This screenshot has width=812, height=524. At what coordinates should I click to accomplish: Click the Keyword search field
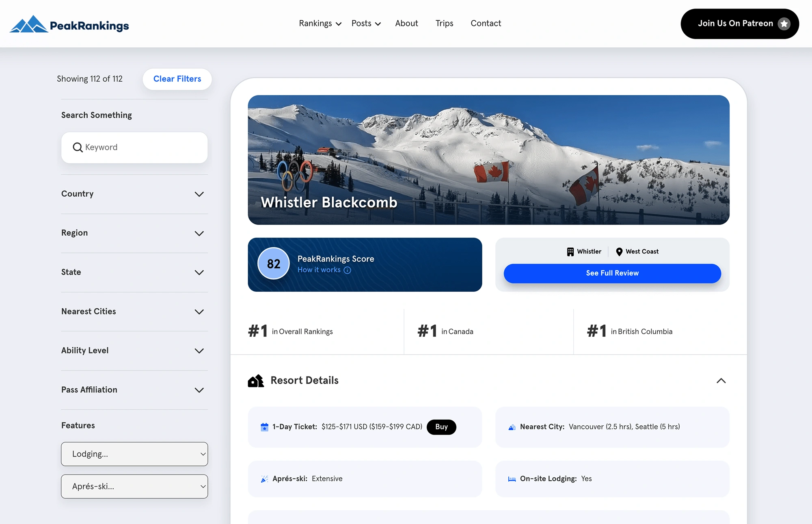coord(134,147)
